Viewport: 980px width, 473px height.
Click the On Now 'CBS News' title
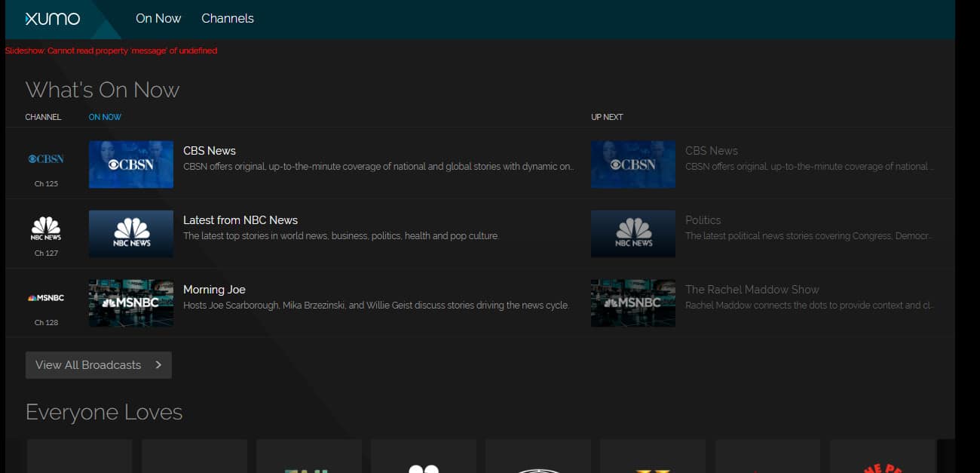click(x=210, y=151)
